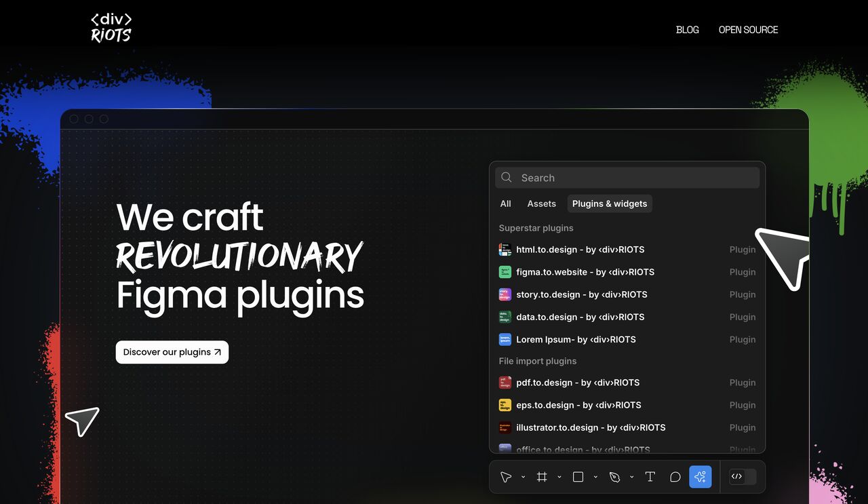Expand Frame tool options chevron
Viewport: 868px width, 504px height.
559,477
